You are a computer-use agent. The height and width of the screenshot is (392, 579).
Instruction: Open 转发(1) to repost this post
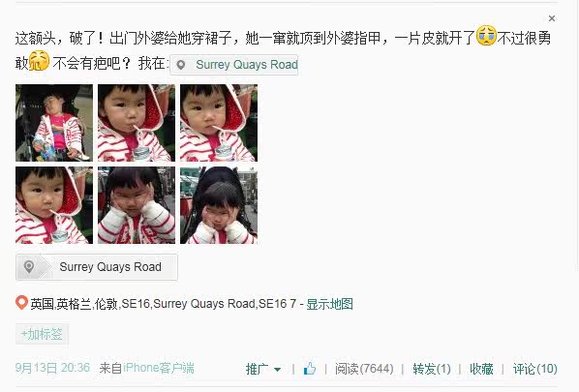pos(431,369)
